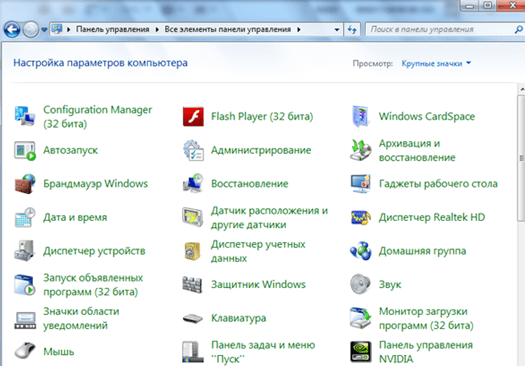
Task: Open the Гаджеты рабочего стола icon
Action: [361, 184]
